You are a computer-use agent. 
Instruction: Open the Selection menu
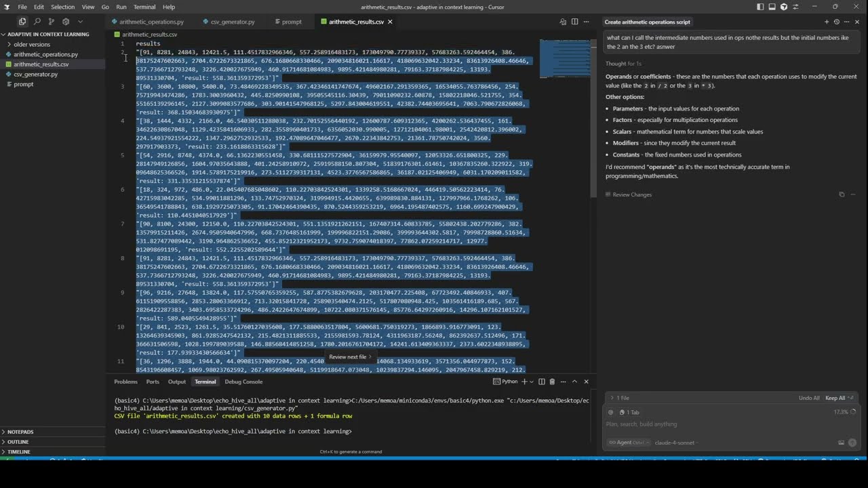tap(62, 7)
